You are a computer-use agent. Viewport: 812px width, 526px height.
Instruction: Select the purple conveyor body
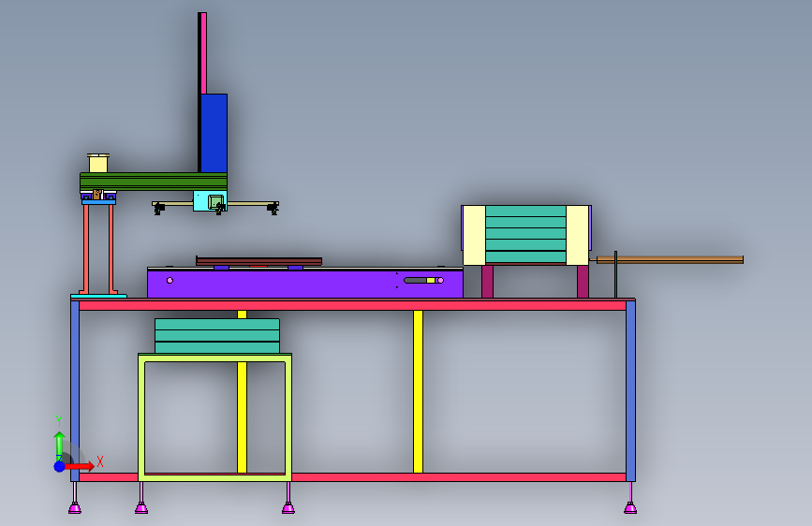click(304, 285)
